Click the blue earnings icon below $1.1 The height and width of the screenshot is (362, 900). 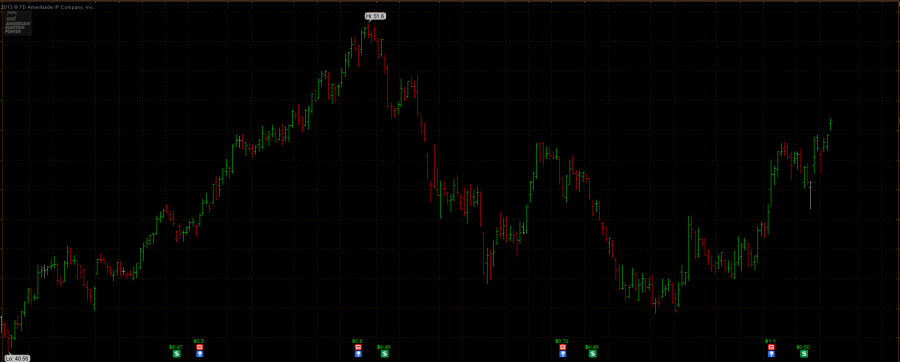(x=771, y=353)
